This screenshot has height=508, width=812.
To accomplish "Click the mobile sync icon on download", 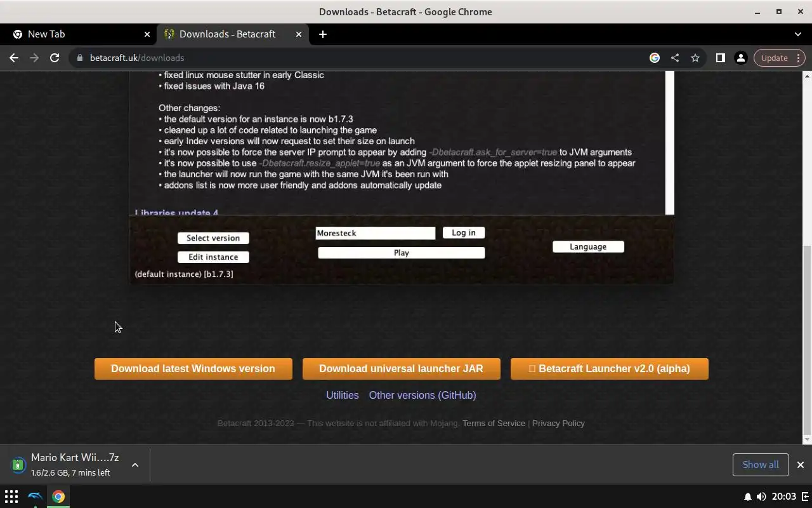I will click(x=19, y=465).
